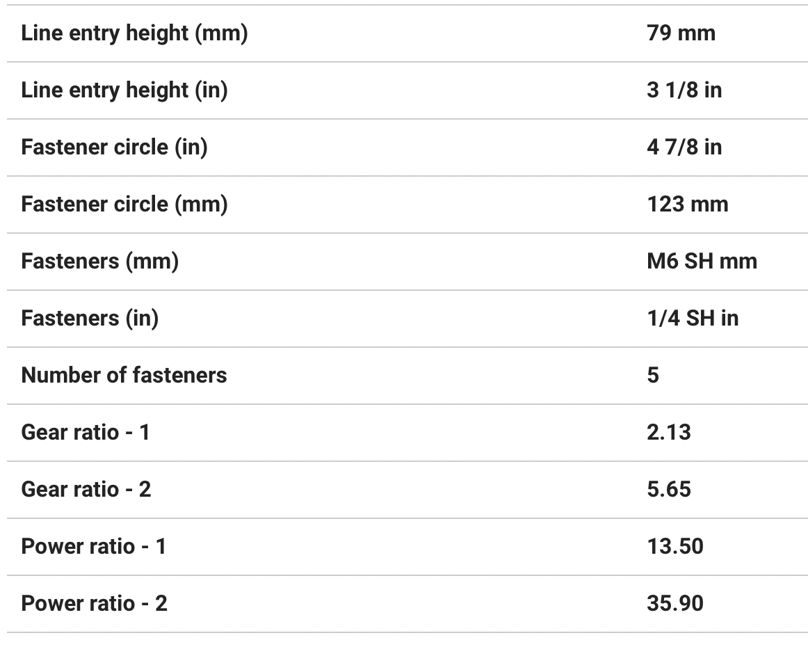Click the "Line entry height (mm)" label
The height and width of the screenshot is (672, 808).
point(134,33)
